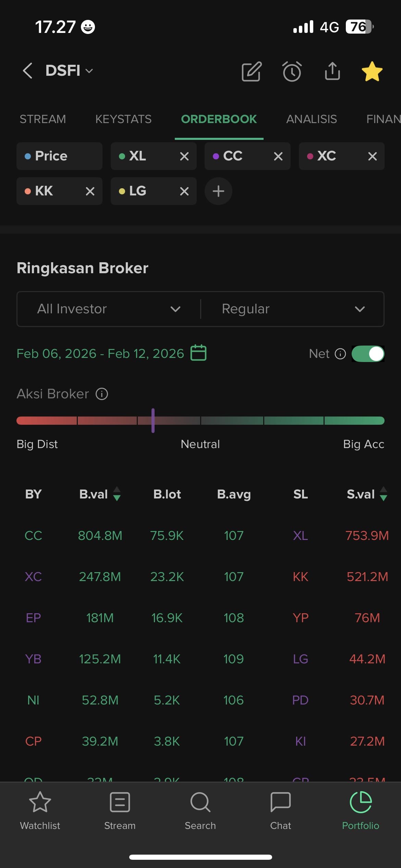
Task: Tap the share icon
Action: [x=332, y=71]
